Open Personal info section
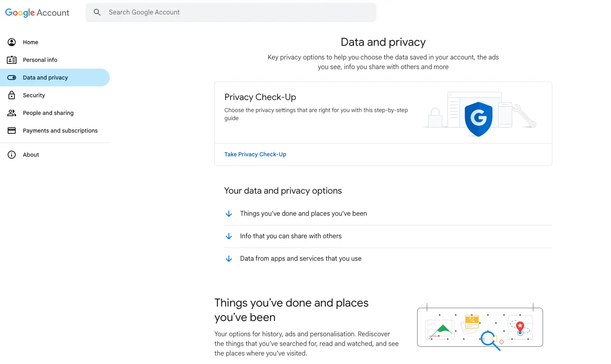The height and width of the screenshot is (364, 611). (x=55, y=60)
